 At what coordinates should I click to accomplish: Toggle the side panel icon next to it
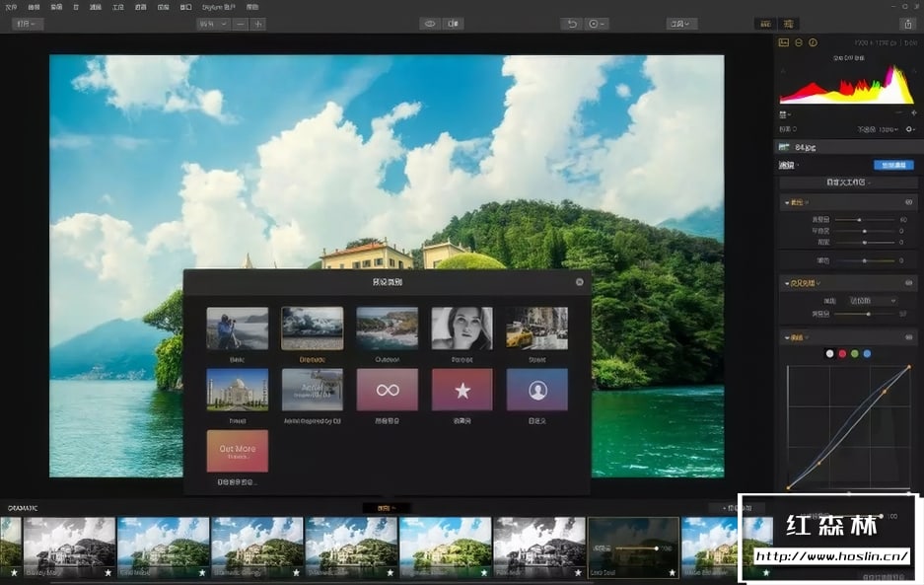tap(788, 24)
